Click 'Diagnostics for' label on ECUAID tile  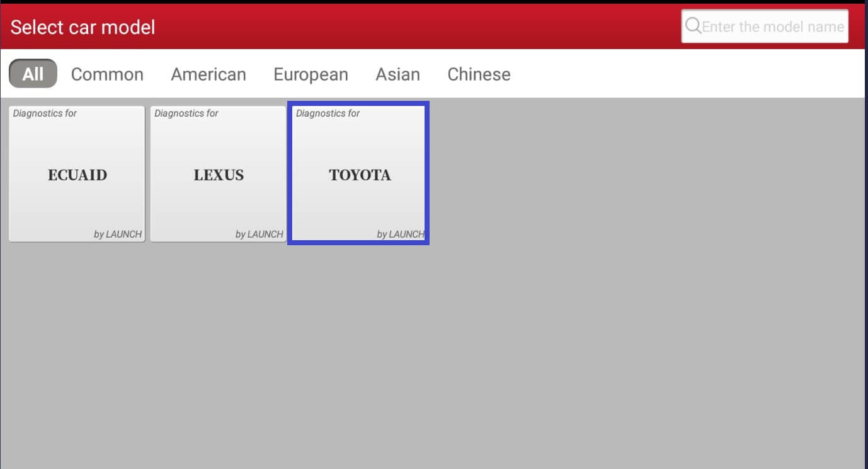pos(45,113)
